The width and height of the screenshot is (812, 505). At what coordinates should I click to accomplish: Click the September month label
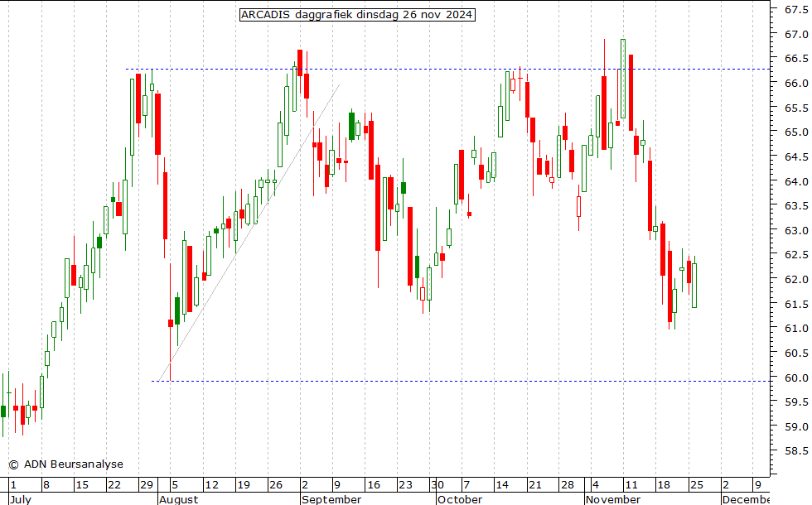[331, 499]
